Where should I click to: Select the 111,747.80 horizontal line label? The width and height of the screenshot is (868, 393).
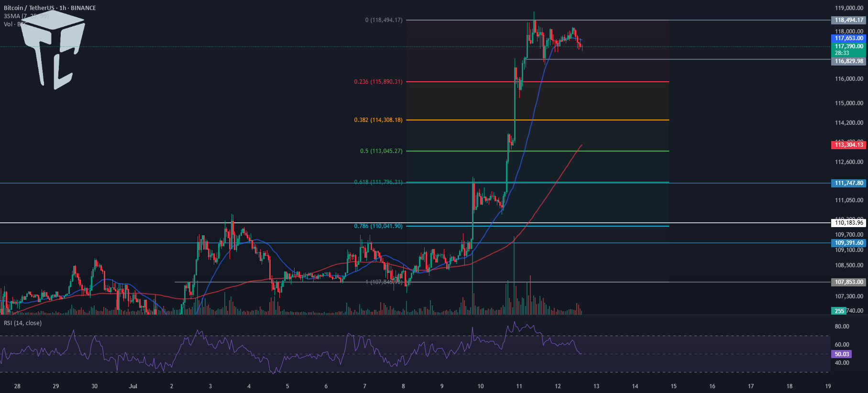tap(849, 183)
